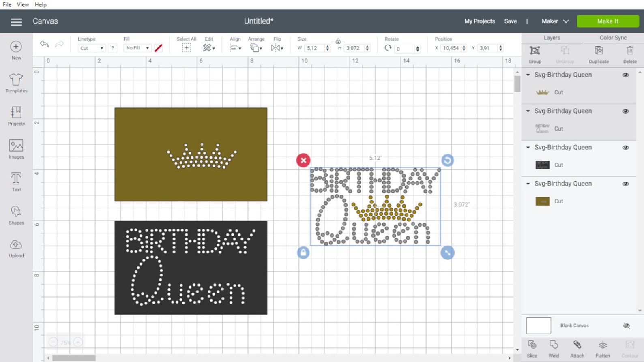Screen dimensions: 644x362
Task: Hide the third Svg-Birthday Queen layer
Action: [x=625, y=148]
